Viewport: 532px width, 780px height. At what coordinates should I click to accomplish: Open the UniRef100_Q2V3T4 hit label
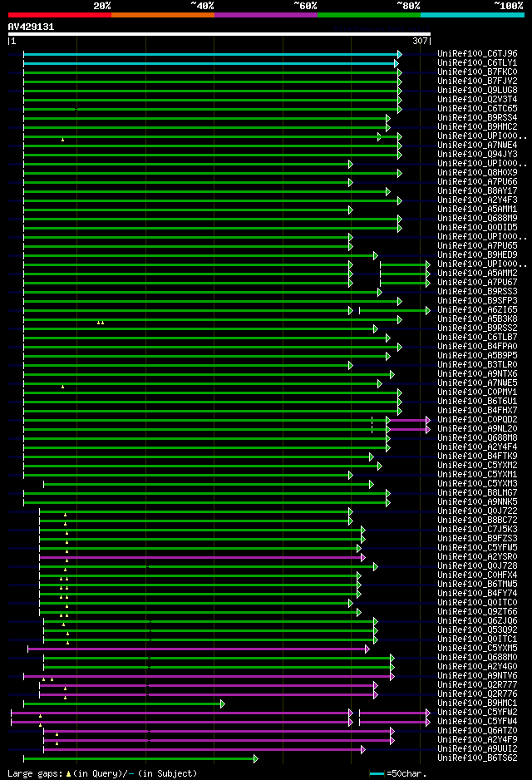[477, 99]
